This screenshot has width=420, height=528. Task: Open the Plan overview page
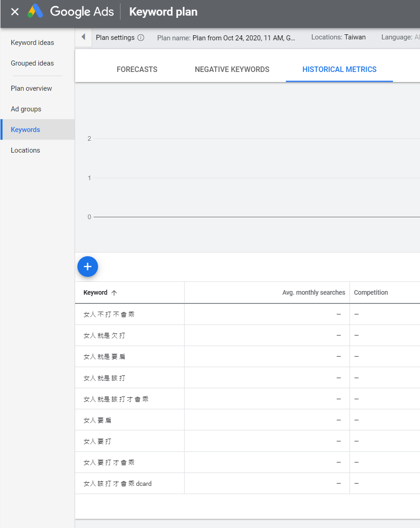point(31,88)
